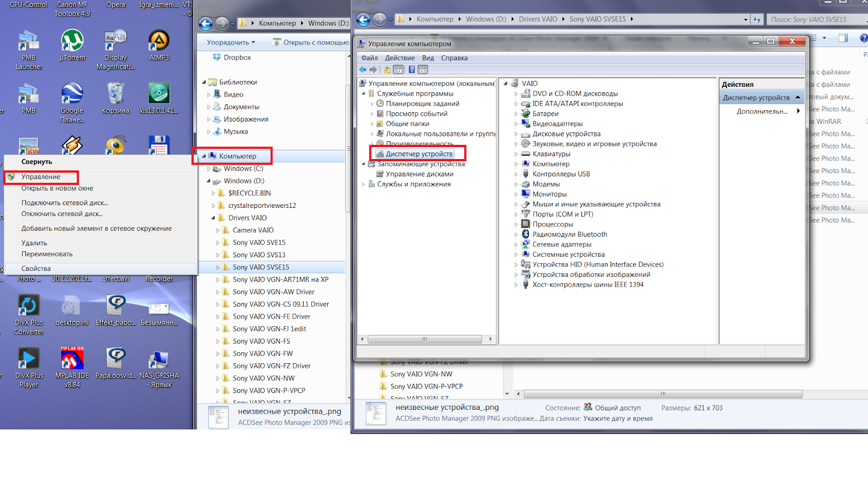Open the address bar history dropdown arrow
Viewport: 868px width, 482px height.
[745, 20]
